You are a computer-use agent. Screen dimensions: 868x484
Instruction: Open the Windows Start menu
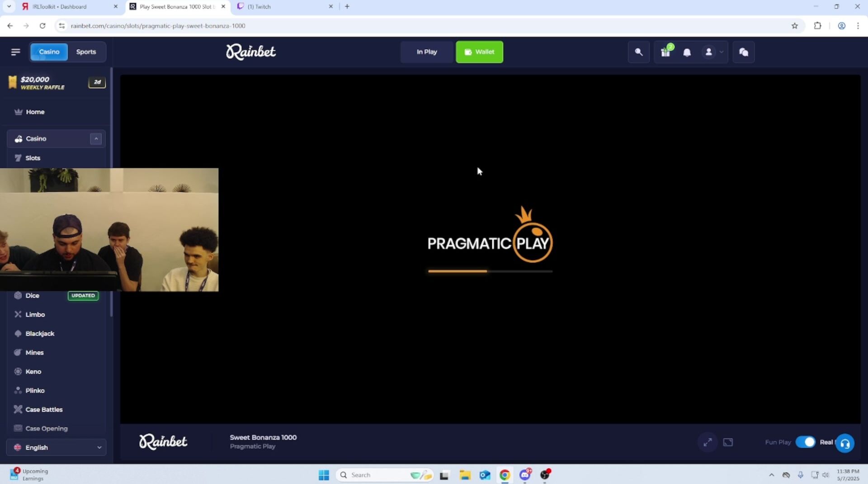324,475
